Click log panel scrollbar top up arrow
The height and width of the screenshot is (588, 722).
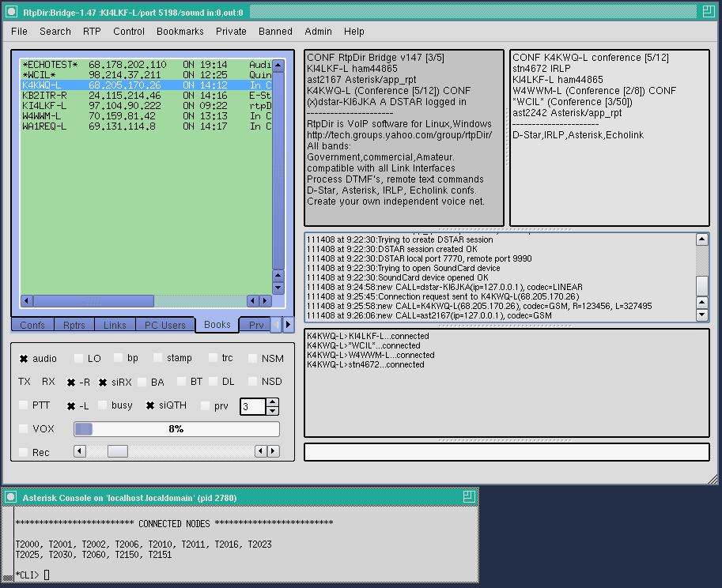[701, 239]
